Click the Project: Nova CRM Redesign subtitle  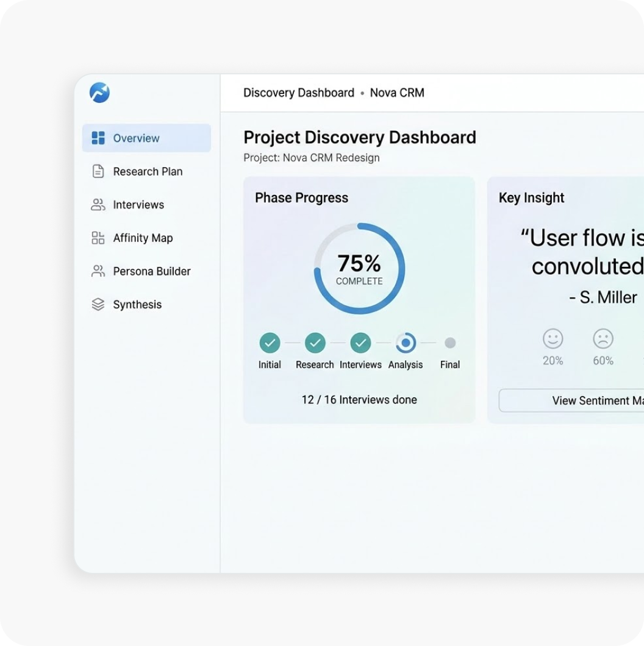pyautogui.click(x=311, y=158)
